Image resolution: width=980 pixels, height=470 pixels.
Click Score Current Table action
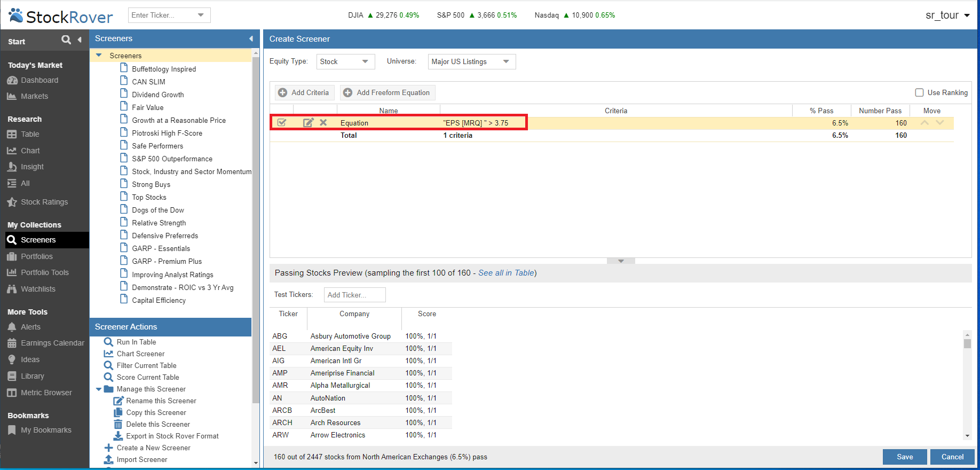click(148, 377)
